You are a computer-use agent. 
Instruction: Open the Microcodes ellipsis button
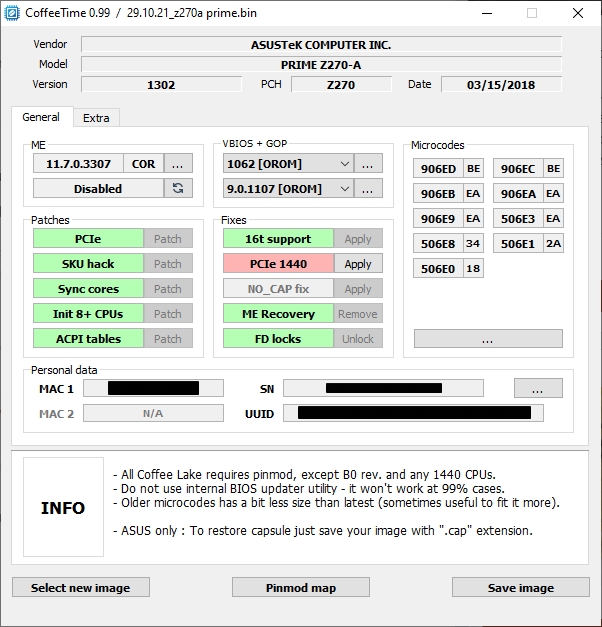coord(488,339)
